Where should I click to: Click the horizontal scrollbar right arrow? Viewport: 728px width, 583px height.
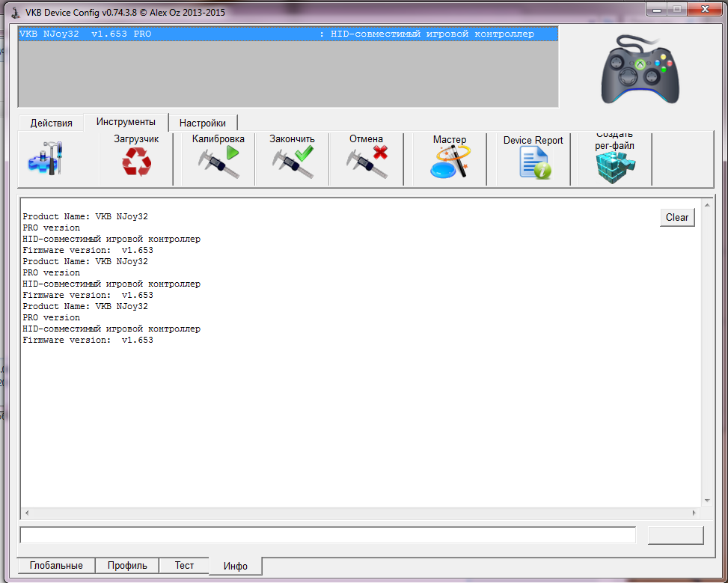click(x=694, y=513)
